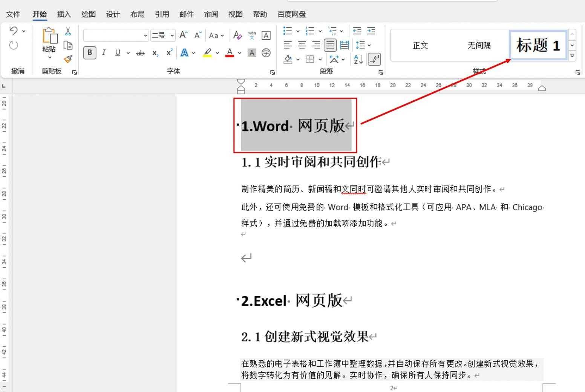Open the font name combo box
Screen dimensions: 585x392
145,35
